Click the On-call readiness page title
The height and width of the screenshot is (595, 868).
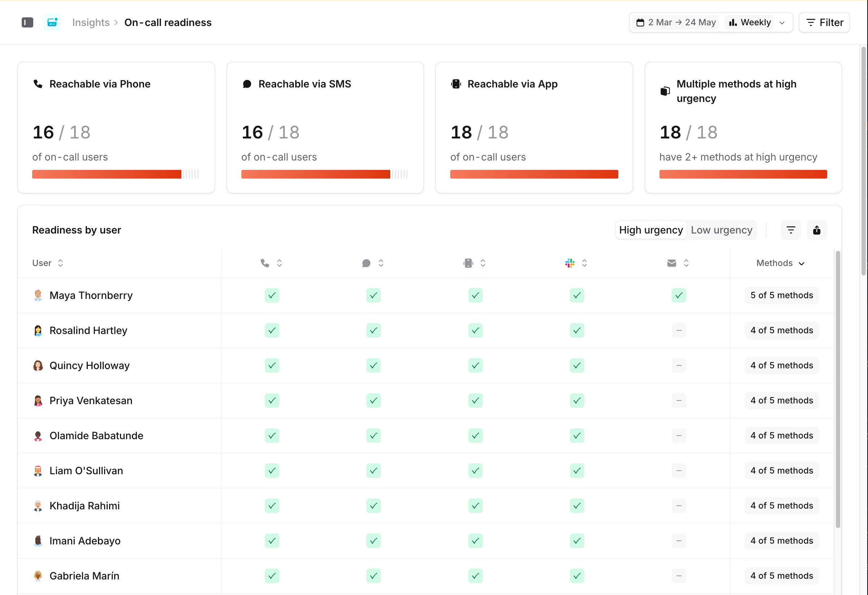[168, 22]
